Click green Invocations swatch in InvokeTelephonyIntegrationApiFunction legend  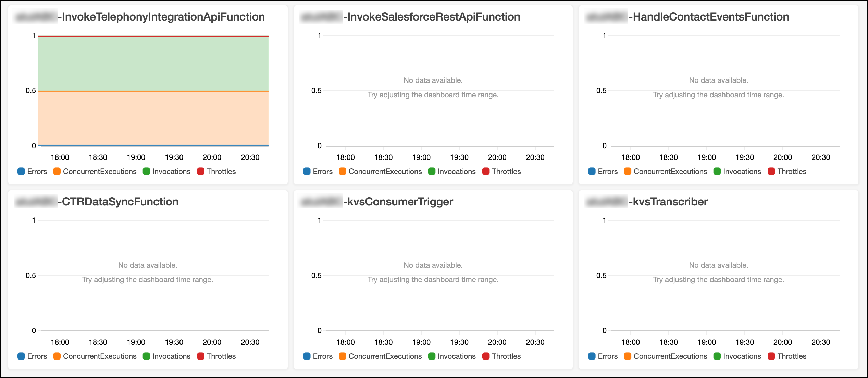tap(146, 171)
